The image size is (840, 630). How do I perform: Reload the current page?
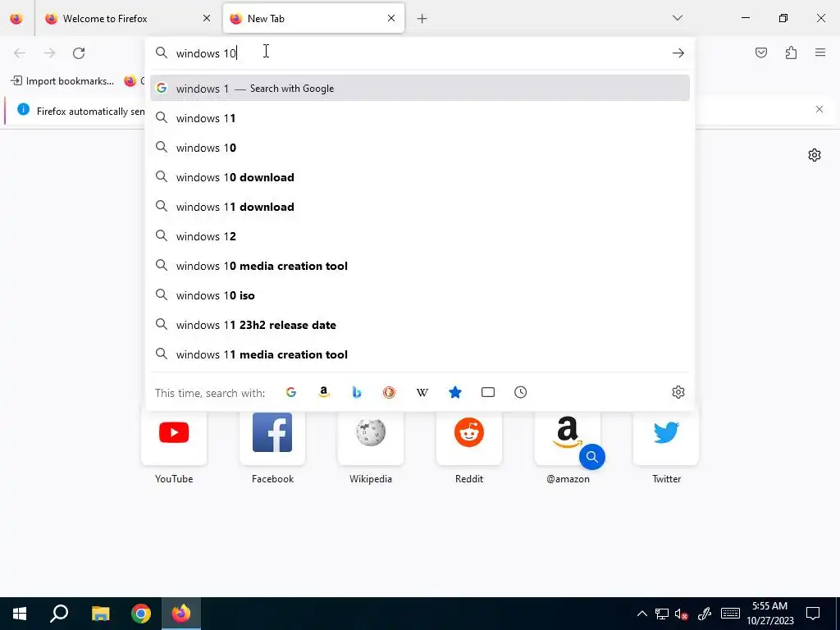click(x=79, y=53)
